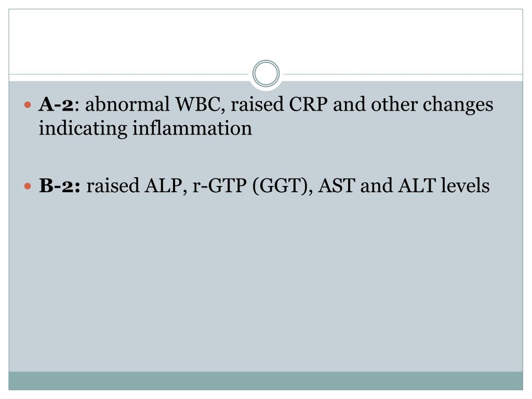
Task: Click the word ALT
Action: [x=417, y=186]
